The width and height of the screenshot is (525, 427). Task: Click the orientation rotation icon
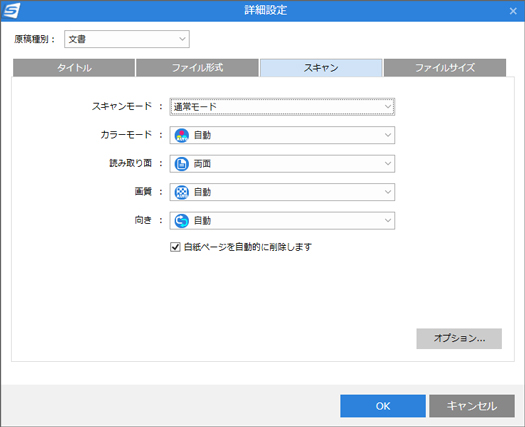point(182,221)
